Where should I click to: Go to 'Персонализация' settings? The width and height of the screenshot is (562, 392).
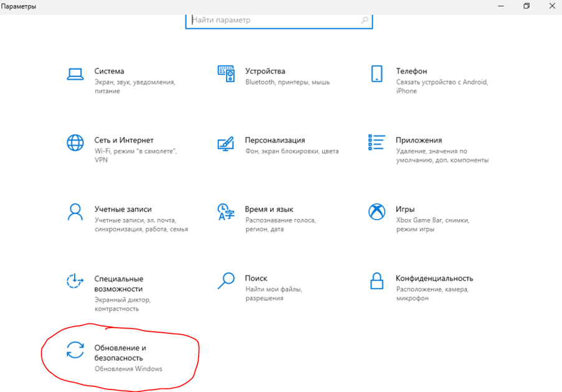tap(275, 140)
